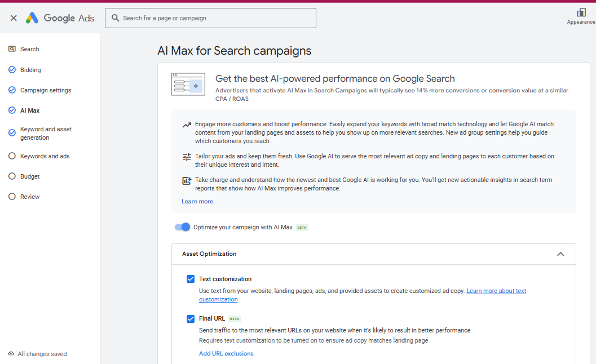The width and height of the screenshot is (596, 364).
Task: Click the Review step circle icon
Action: click(12, 197)
